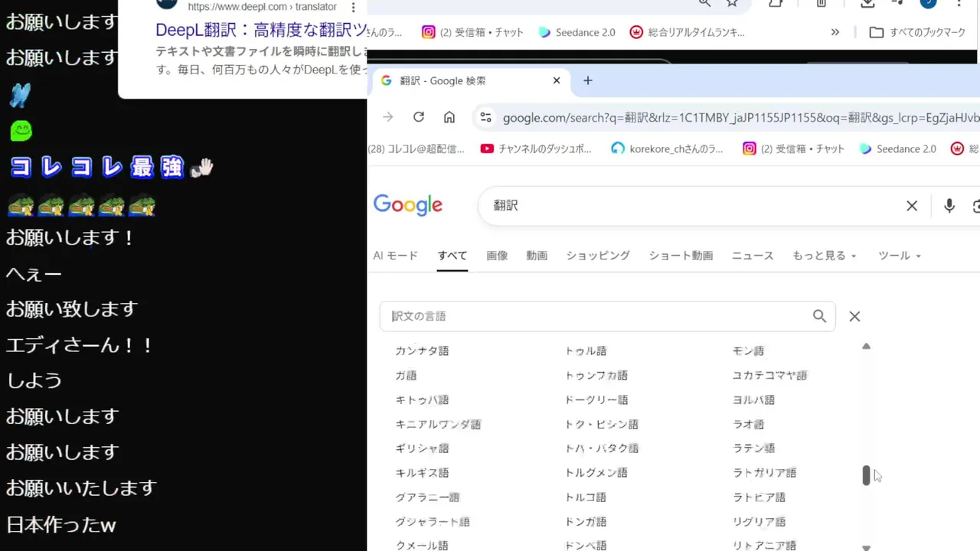Go to the home page via home icon
The height and width of the screenshot is (551, 980).
pyautogui.click(x=449, y=117)
